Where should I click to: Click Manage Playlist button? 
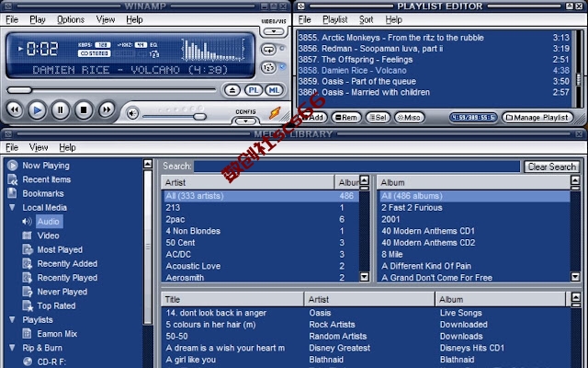pos(537,118)
